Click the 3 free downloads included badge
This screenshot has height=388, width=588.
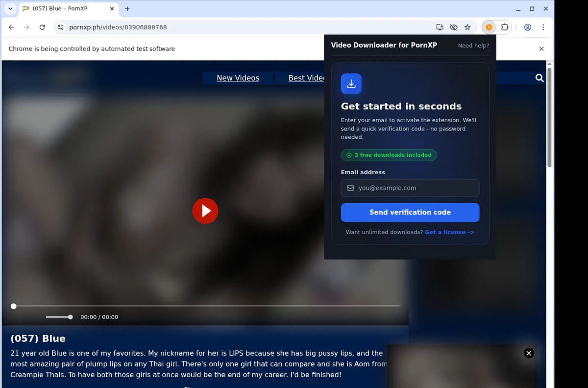[389, 155]
